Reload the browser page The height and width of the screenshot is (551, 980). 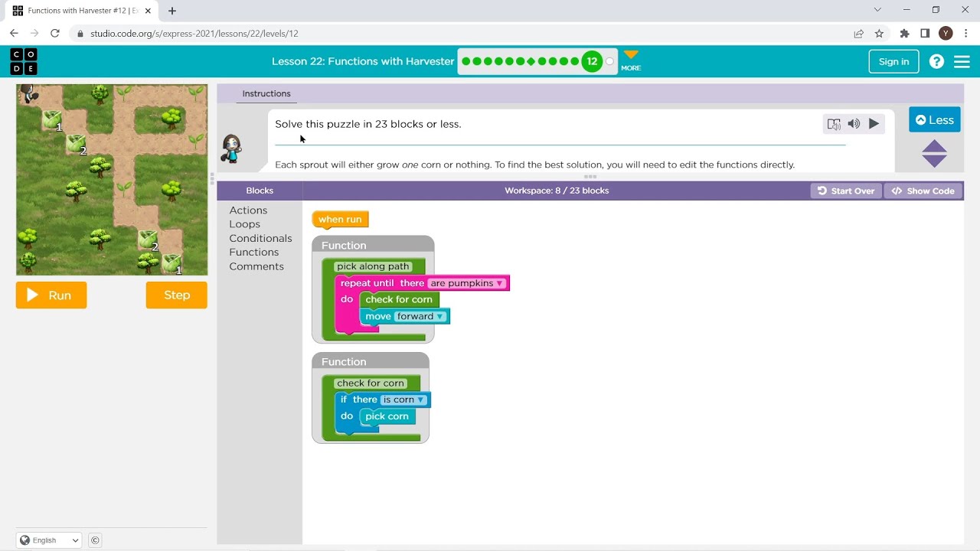(55, 33)
